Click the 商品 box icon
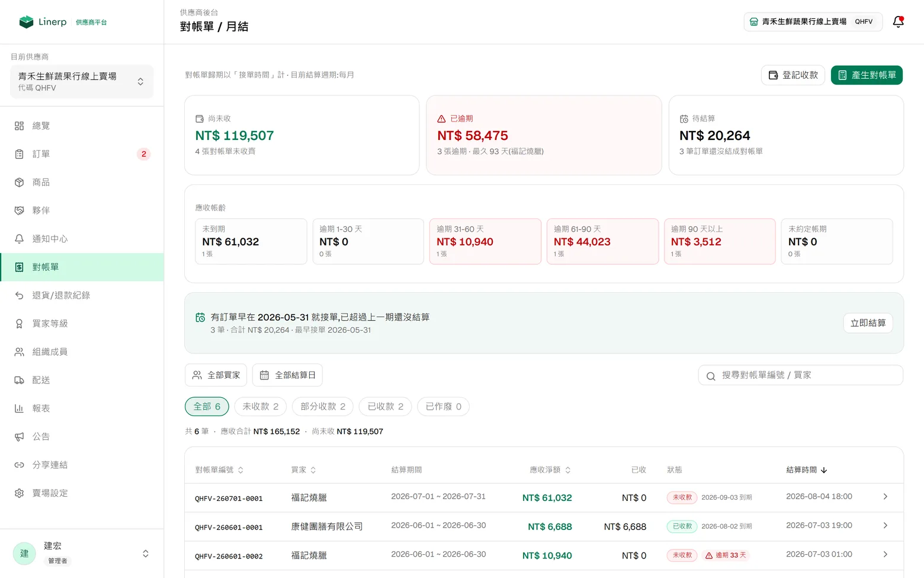The height and width of the screenshot is (578, 924). click(x=19, y=182)
